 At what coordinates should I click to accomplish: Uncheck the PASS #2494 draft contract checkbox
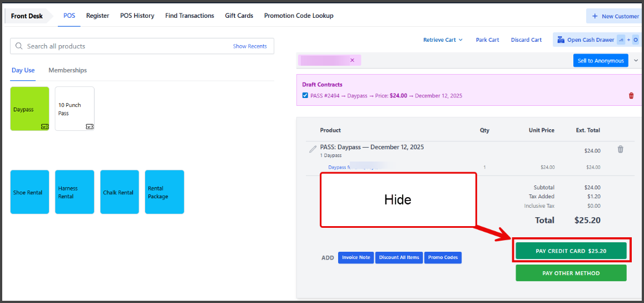coord(305,96)
